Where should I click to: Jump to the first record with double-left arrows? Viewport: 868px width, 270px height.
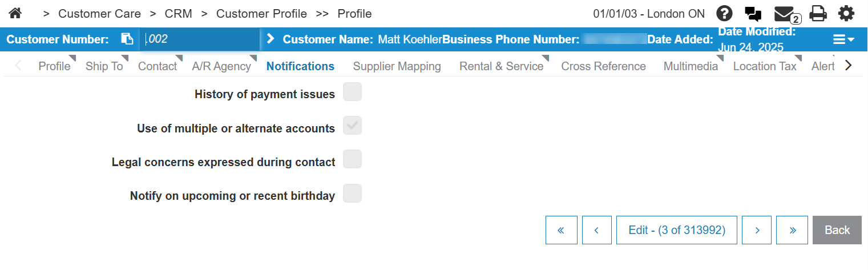(x=561, y=230)
